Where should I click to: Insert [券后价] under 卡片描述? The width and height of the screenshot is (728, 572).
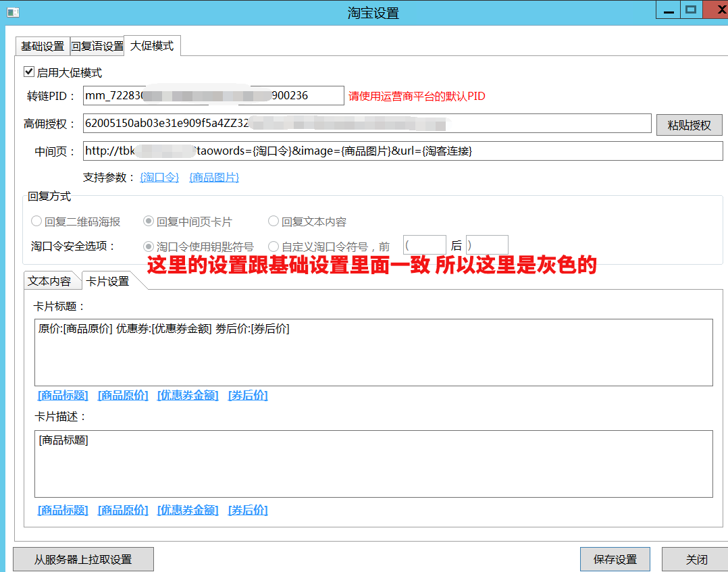click(248, 511)
